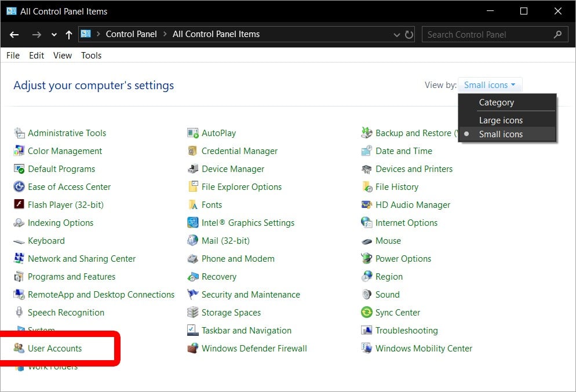Open the View by dropdown
Viewport: 576px width, 392px height.
click(x=490, y=85)
